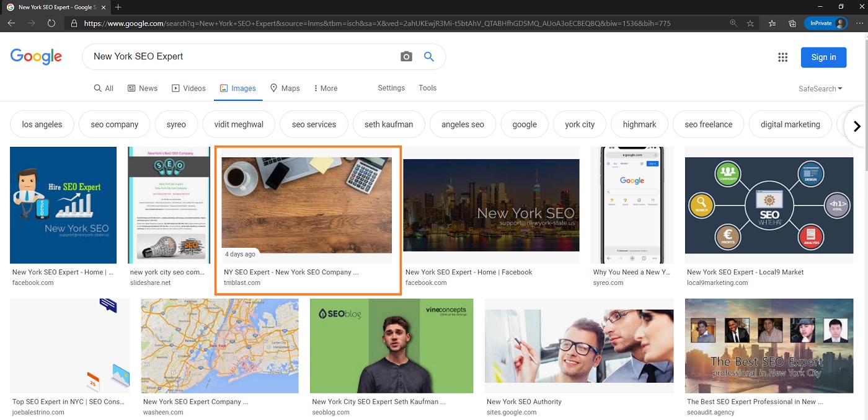Open 'Top SEO Expert in NYC' title link
Image resolution: width=868 pixels, height=420 pixels.
coord(68,401)
